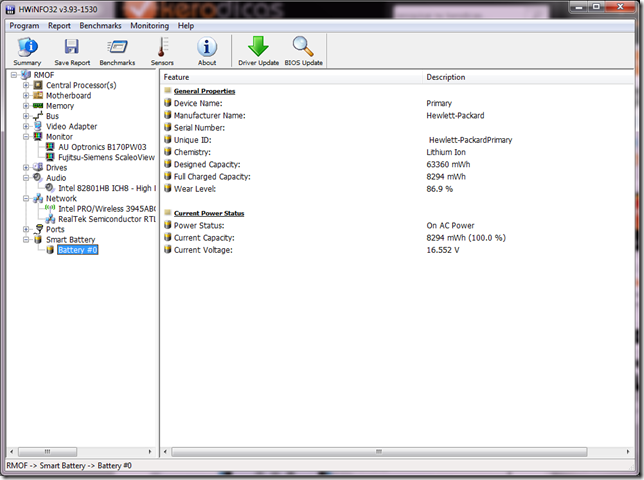644x480 pixels.
Task: Select the Power Status row
Action: [x=398, y=225]
